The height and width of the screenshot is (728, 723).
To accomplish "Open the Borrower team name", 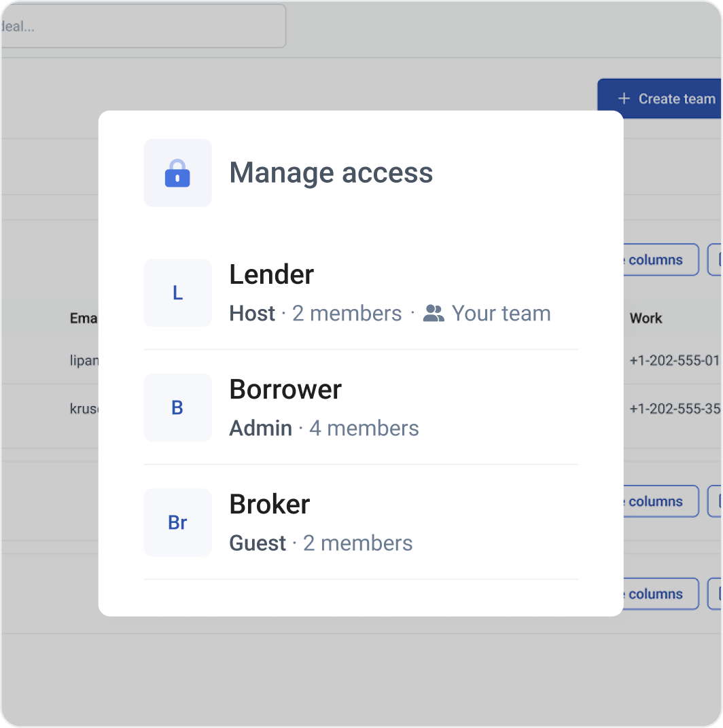I will [x=285, y=389].
